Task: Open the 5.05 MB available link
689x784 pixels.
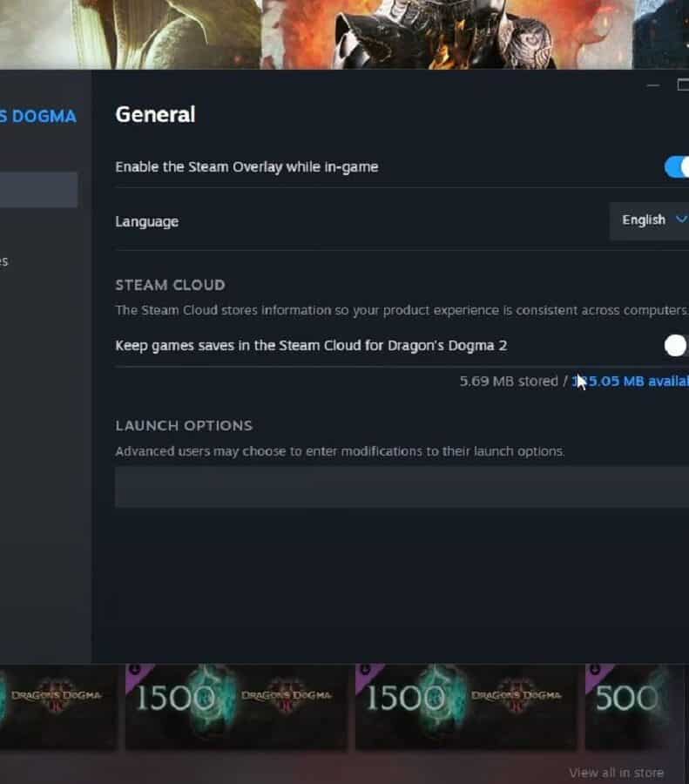Action: 630,382
